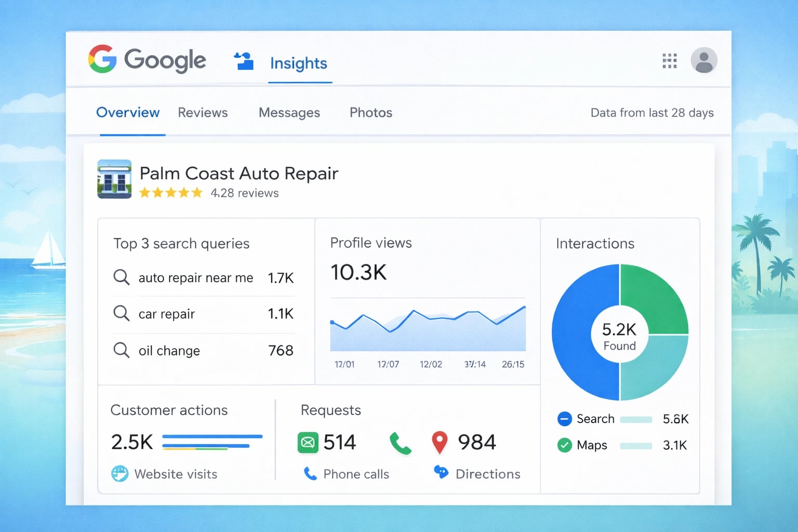The width and height of the screenshot is (798, 532).
Task: Click the Palm Coast Auto Repair storefront thumbnail
Action: 114,180
